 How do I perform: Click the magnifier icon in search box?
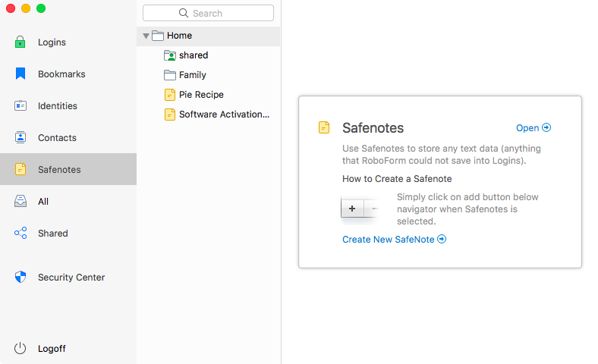184,13
